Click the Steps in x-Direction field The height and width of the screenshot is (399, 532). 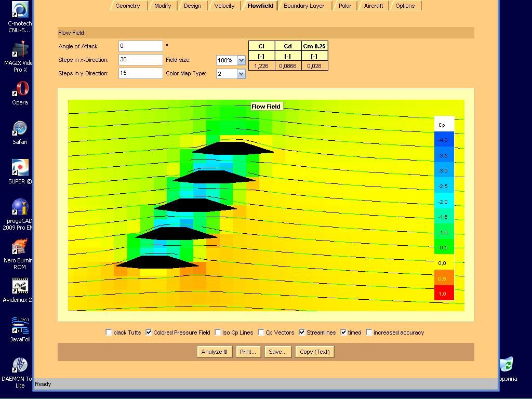click(x=140, y=60)
